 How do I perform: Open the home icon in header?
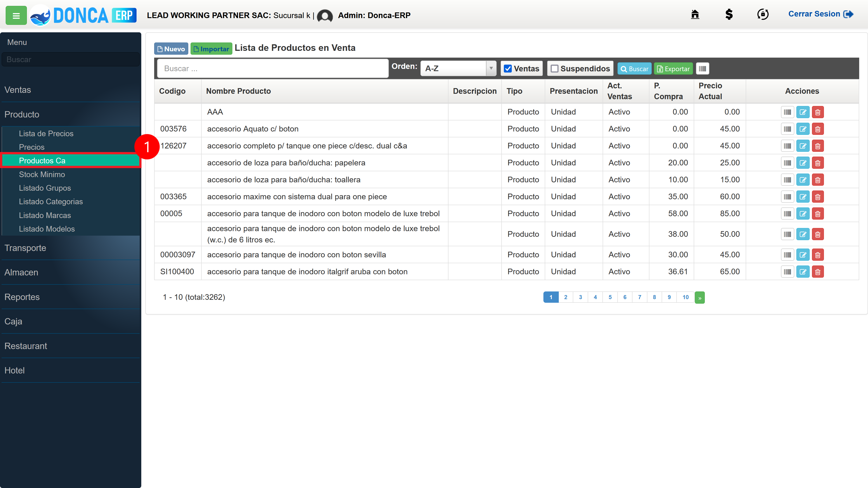pos(695,14)
